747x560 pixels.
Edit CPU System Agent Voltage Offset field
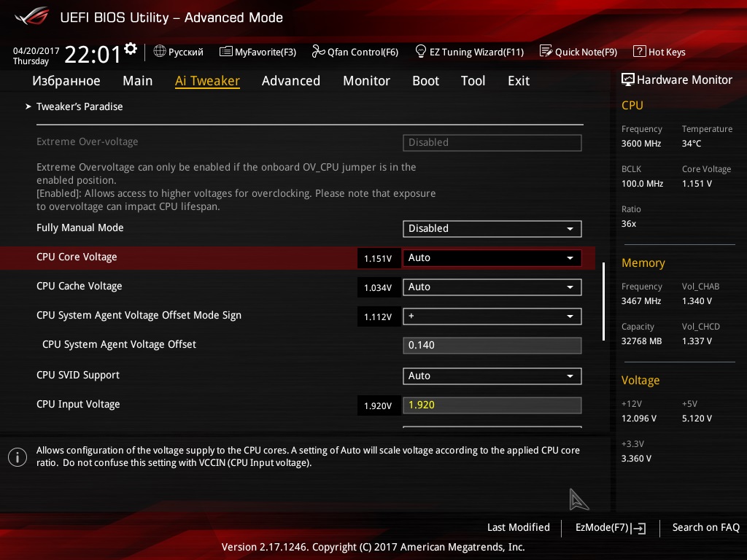492,345
